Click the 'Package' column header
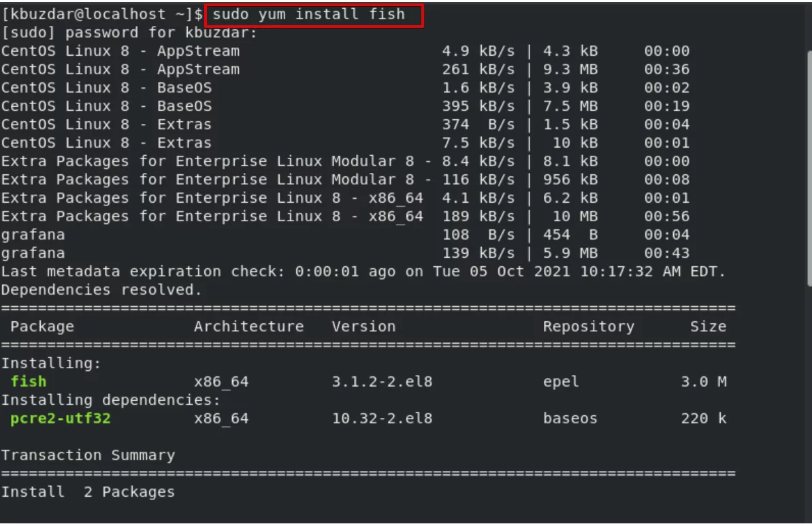Viewport: 812px width, 524px height. (42, 327)
